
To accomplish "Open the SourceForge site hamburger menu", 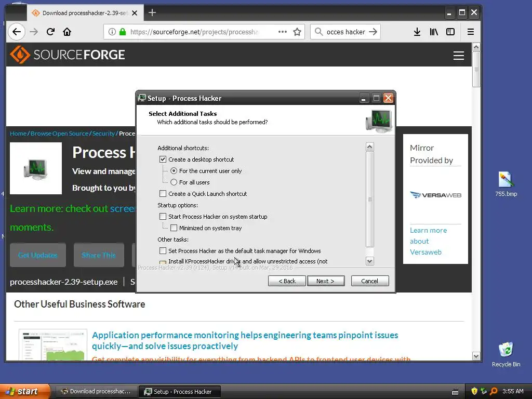I will point(459,55).
